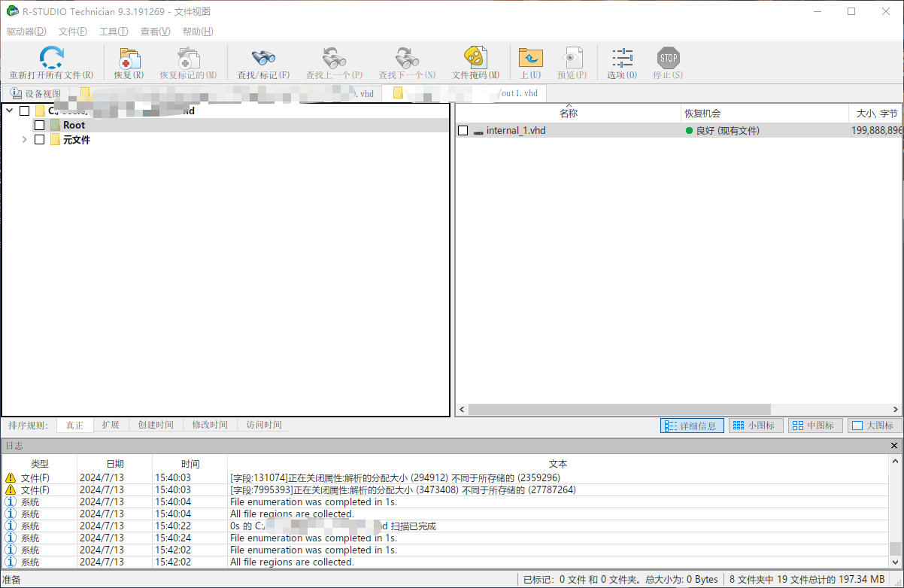
Task: Click info icon of 15:40:24 log row
Action: click(11, 538)
